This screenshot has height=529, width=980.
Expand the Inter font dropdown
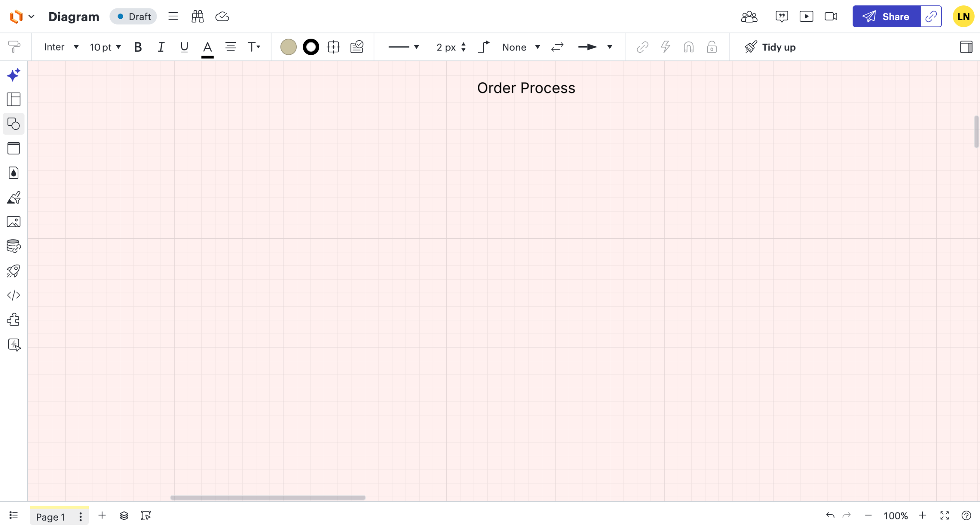click(x=61, y=47)
